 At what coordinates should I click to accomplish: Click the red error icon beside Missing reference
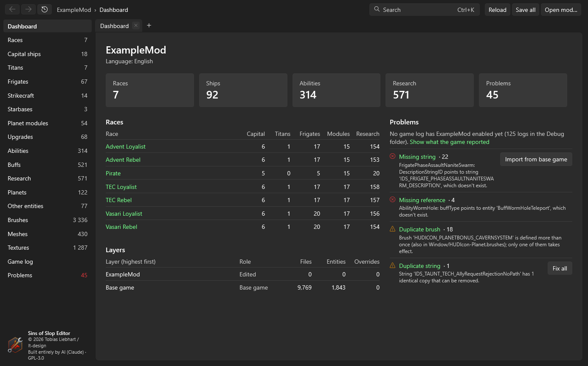tap(392, 200)
